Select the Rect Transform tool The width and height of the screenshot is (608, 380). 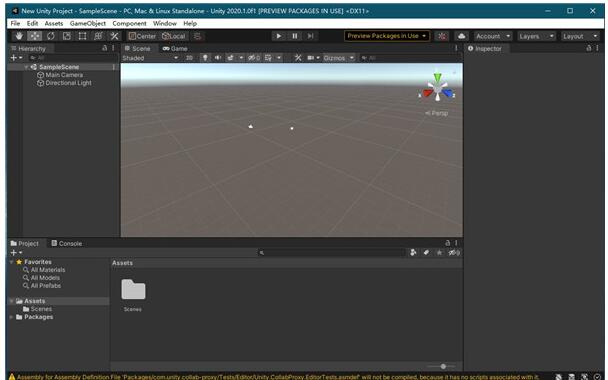[x=83, y=36]
